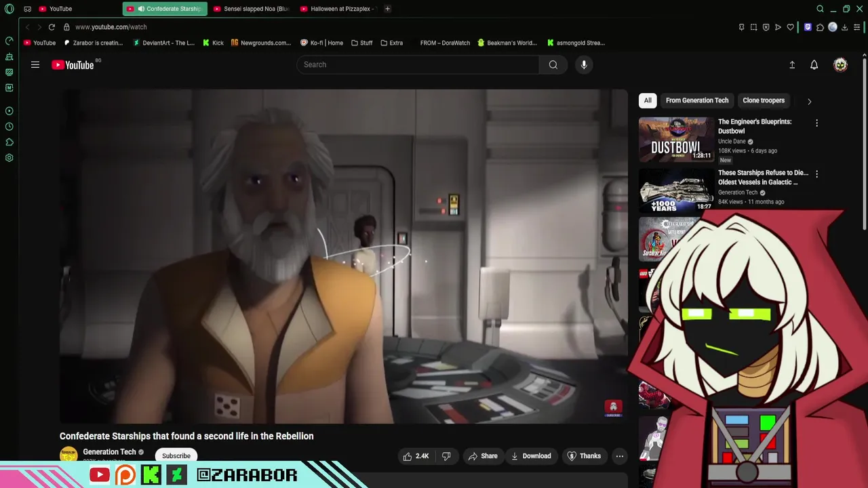Search tabs with magnifier icon
868x488 pixels.
tap(820, 9)
